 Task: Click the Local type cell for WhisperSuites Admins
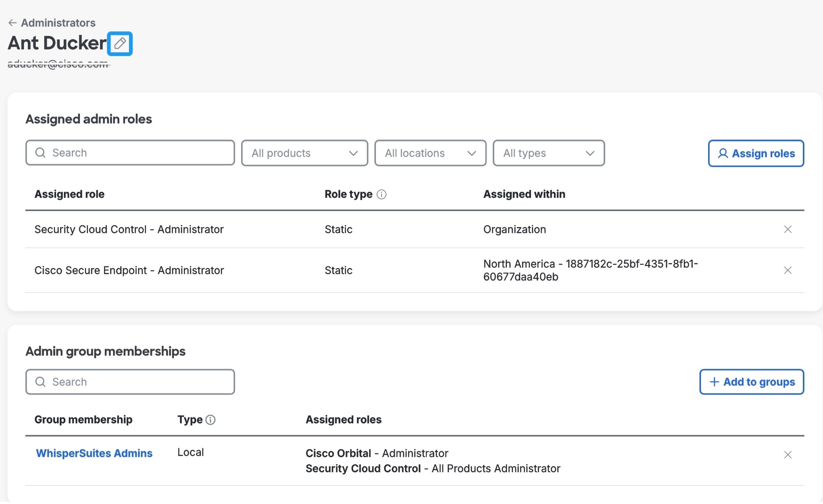pyautogui.click(x=191, y=452)
